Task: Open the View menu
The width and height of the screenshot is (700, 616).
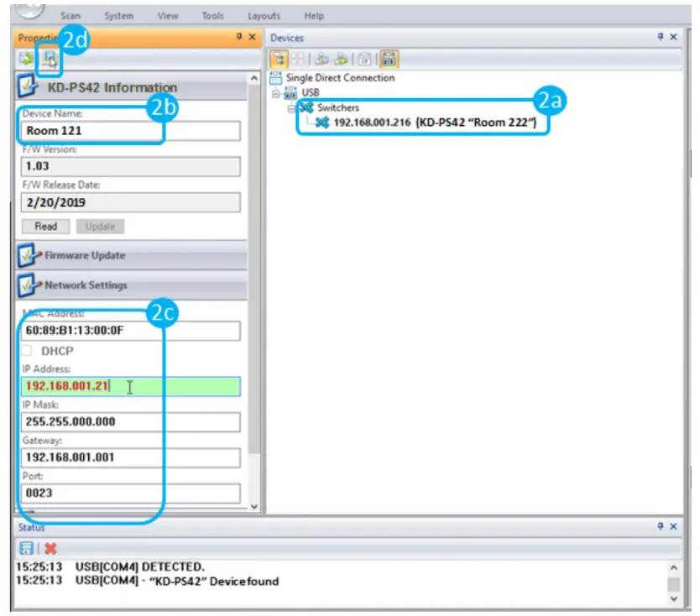Action: (x=168, y=16)
